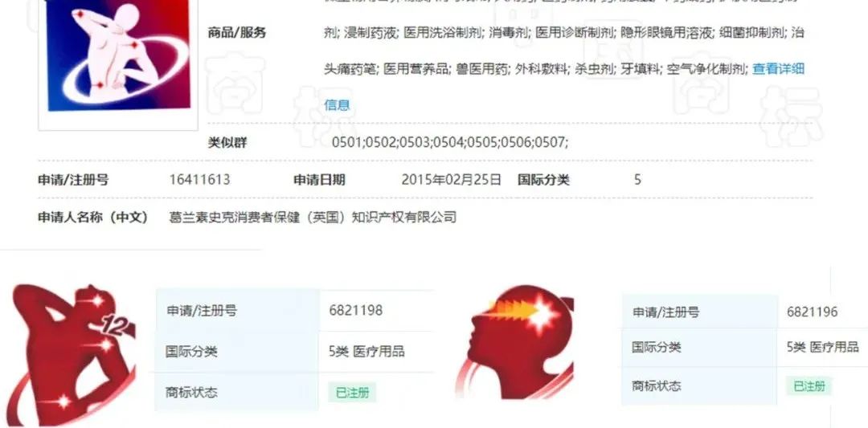868x428 pixels.
Task: Click the red neck-pain figure logo
Action: 72,354
